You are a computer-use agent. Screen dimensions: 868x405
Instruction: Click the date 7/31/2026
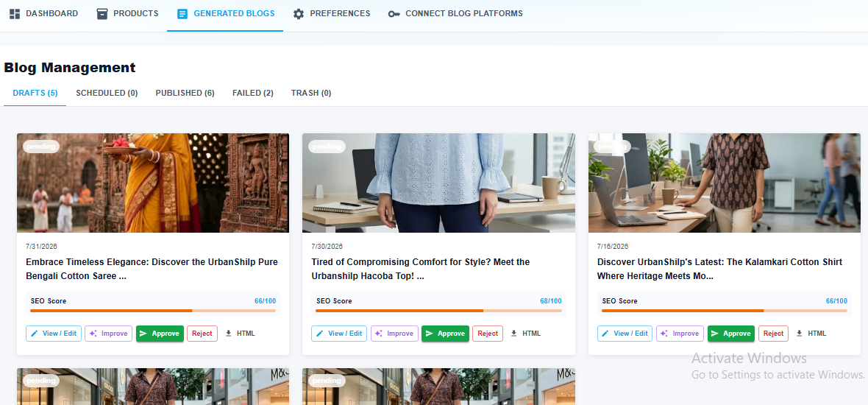tap(41, 247)
